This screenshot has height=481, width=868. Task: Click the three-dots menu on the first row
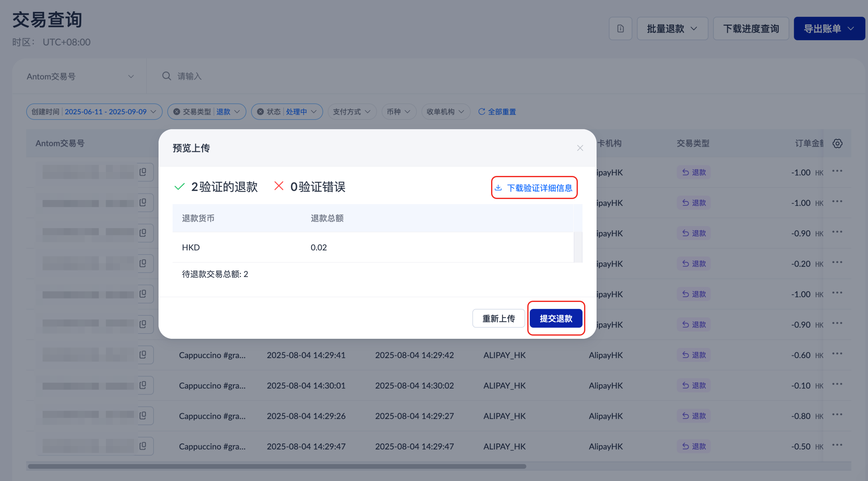(x=837, y=171)
